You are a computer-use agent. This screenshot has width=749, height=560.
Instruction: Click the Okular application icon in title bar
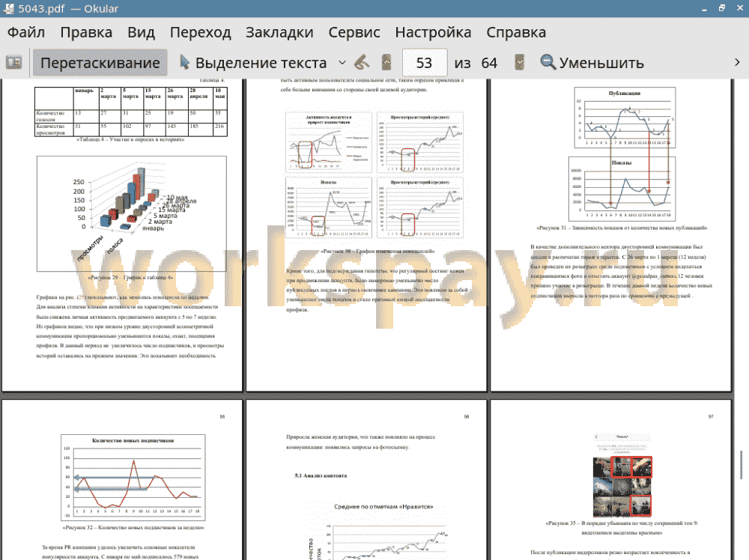[x=8, y=8]
